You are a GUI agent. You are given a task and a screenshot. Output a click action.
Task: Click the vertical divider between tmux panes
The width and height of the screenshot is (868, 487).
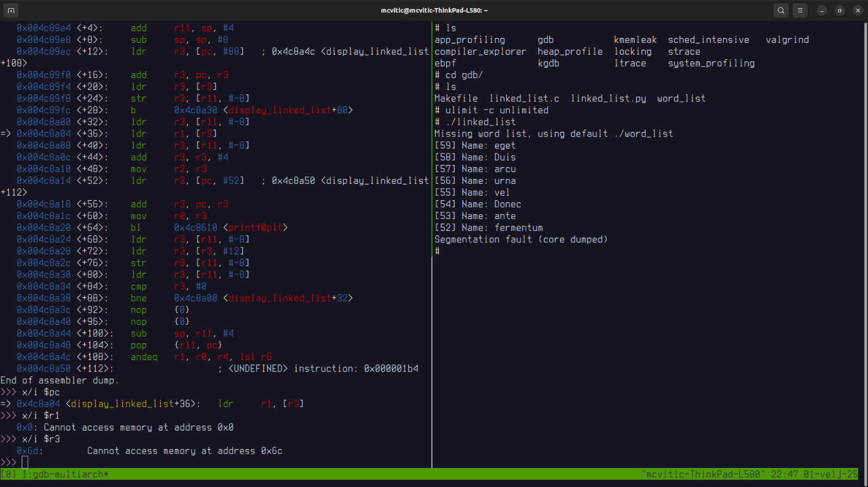(432, 244)
